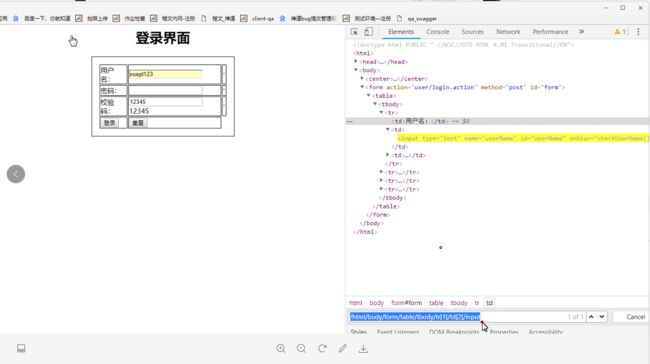This screenshot has height=364, width=650.
Task: Click the verification code input with 12345
Action: click(165, 102)
